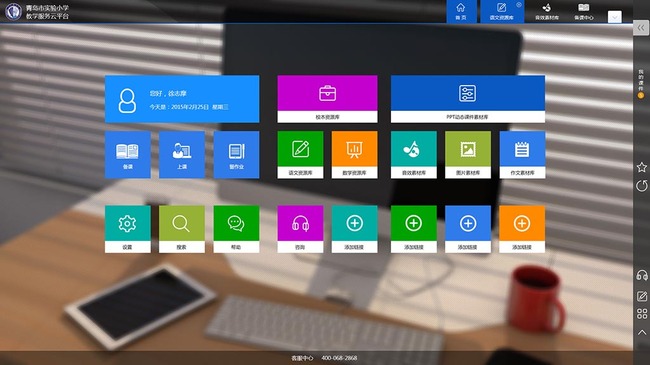Viewport: 650px width, 365px height.
Task: Click the orange 添加链接 plus tile
Action: click(522, 229)
